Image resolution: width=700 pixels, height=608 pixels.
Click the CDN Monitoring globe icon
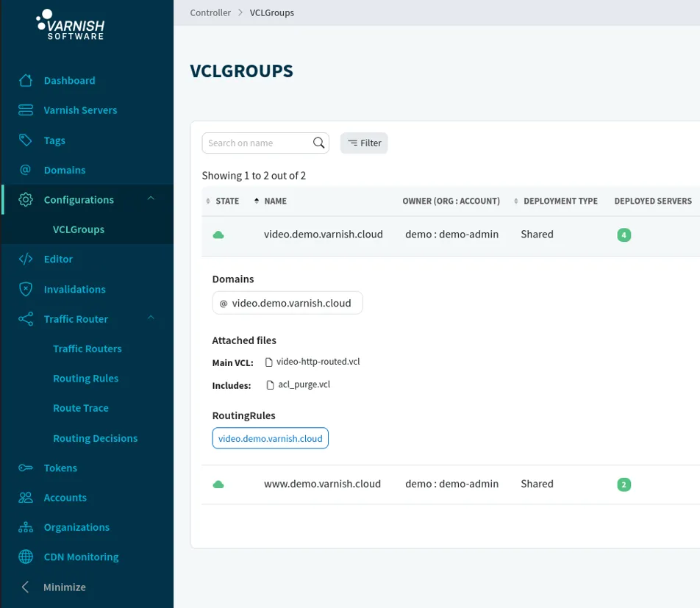tap(26, 557)
